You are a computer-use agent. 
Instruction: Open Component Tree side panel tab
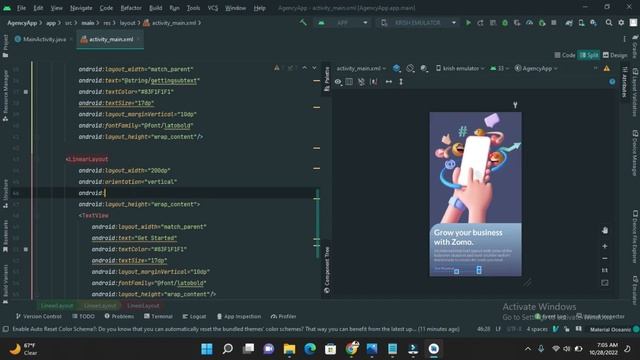pos(327,269)
